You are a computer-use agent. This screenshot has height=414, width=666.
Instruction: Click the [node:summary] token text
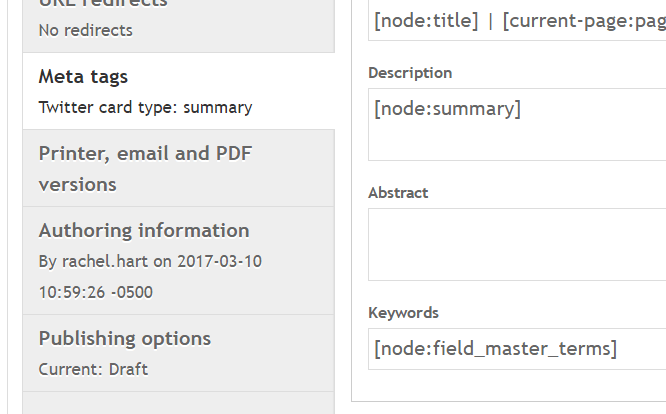tap(447, 108)
